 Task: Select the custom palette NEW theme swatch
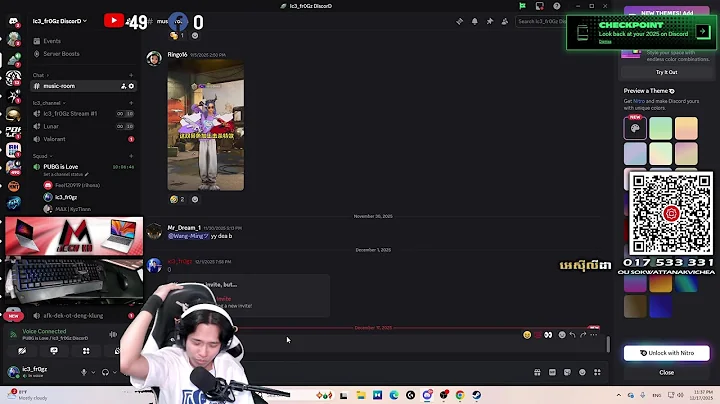pyautogui.click(x=635, y=128)
